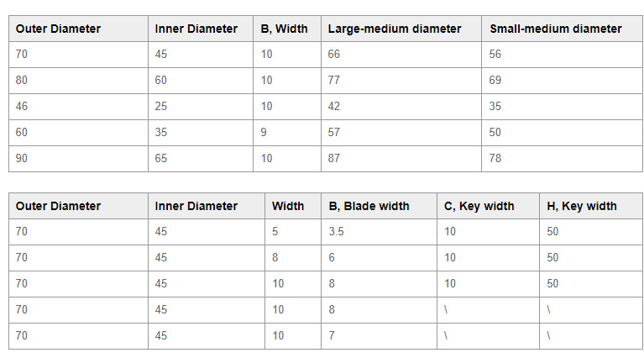Click the 'Large-medium diameter' column header
This screenshot has width=644, height=358.
click(x=394, y=29)
